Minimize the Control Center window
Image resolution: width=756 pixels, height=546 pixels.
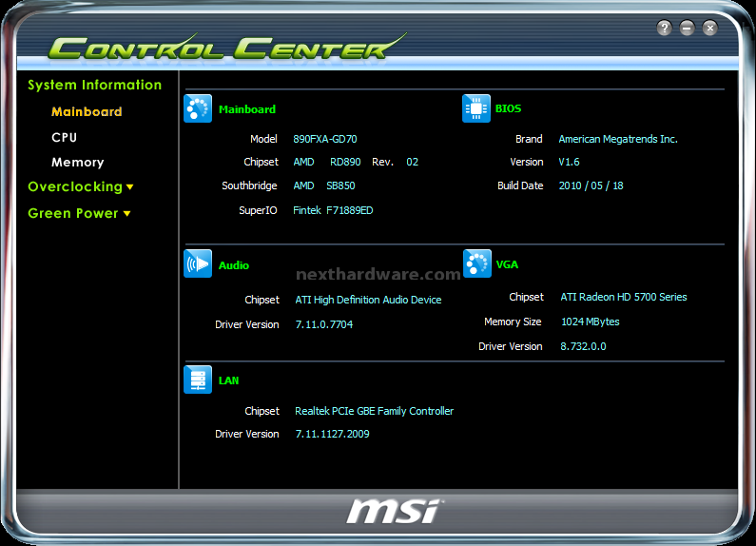pos(687,28)
